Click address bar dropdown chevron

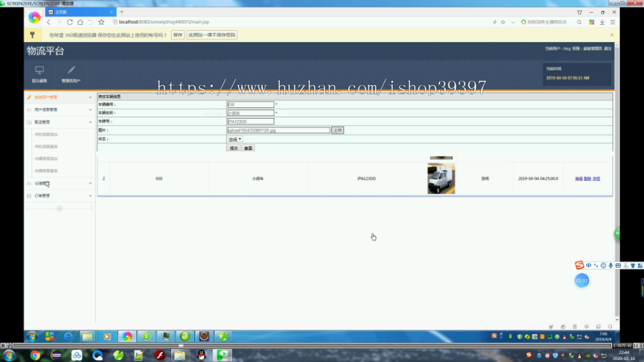[x=513, y=22]
